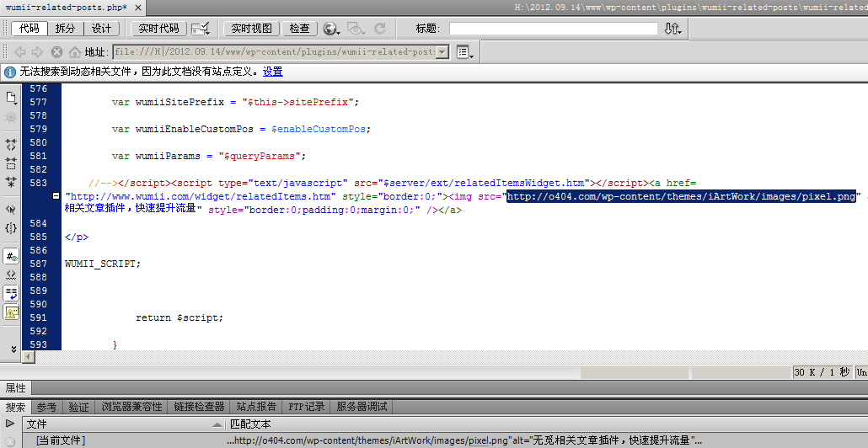This screenshot has width=868, height=448.
Task: Expand all collapsed code icon
Action: pyautogui.click(x=11, y=181)
